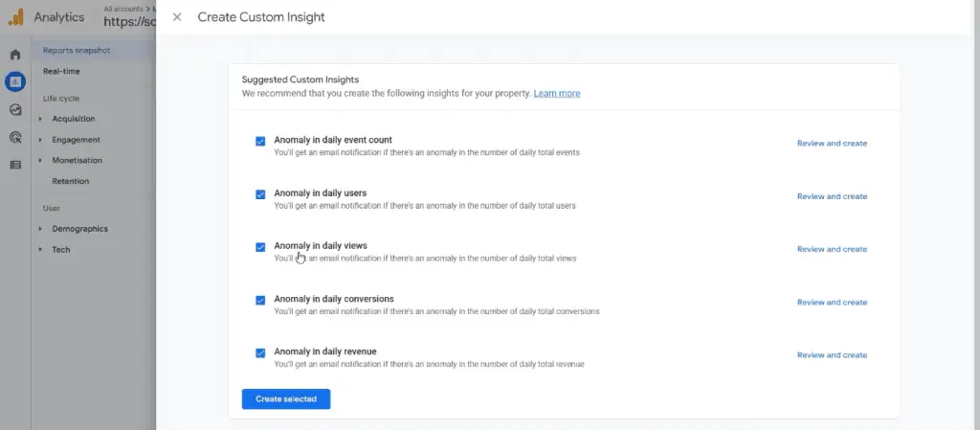
Task: Click the 'Life cycle' section label
Action: (61, 98)
